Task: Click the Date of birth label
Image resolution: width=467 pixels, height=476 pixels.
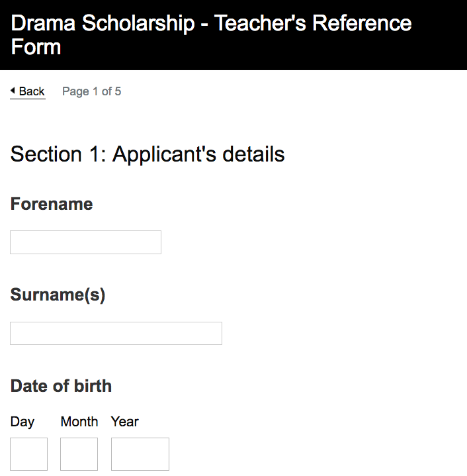Action: point(61,386)
